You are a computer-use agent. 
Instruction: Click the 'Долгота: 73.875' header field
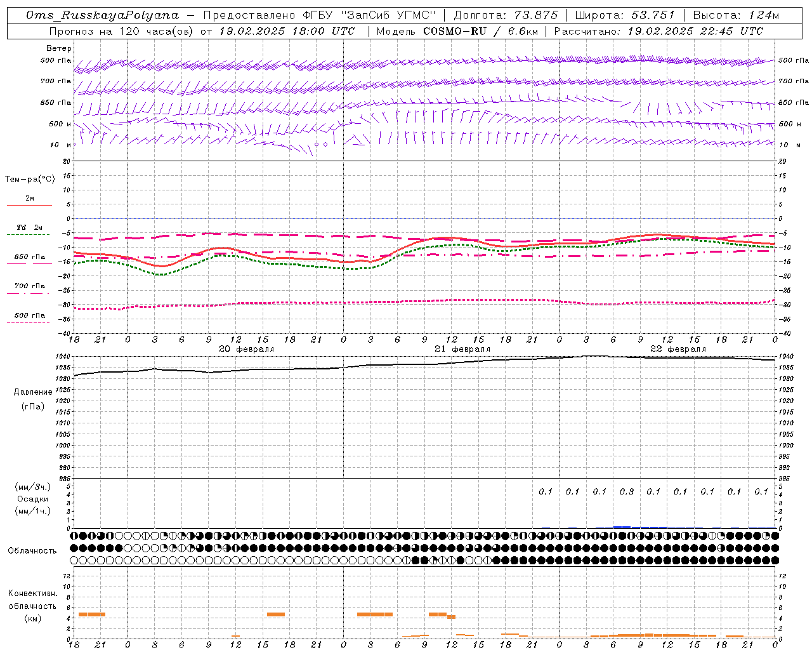point(506,15)
